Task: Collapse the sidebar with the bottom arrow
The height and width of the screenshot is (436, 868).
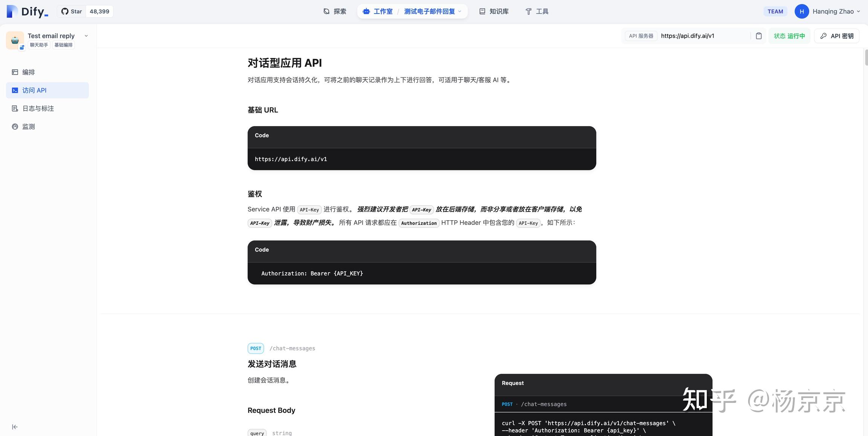Action: [14, 426]
